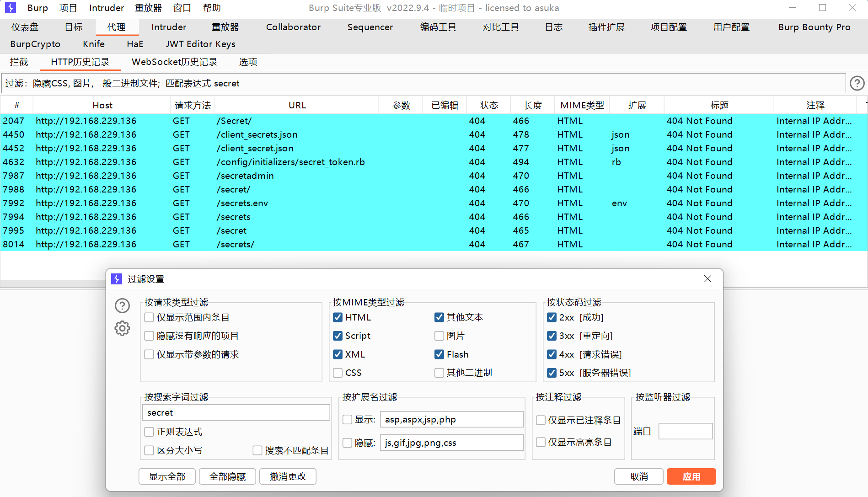The image size is (868, 497).
Task: Enable show only parameterized requests checkbox
Action: click(x=149, y=354)
